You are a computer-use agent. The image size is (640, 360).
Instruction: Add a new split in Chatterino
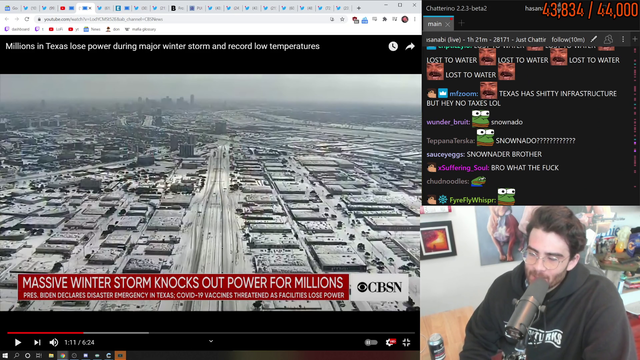(635, 39)
